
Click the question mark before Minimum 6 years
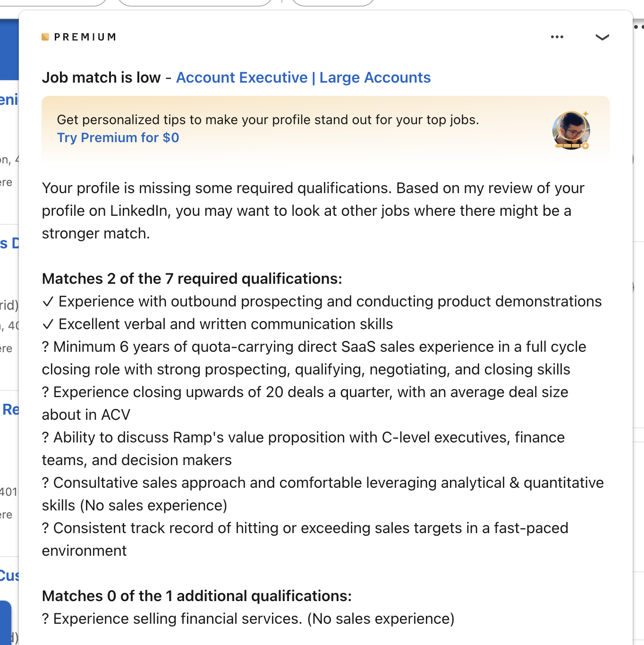(x=45, y=347)
